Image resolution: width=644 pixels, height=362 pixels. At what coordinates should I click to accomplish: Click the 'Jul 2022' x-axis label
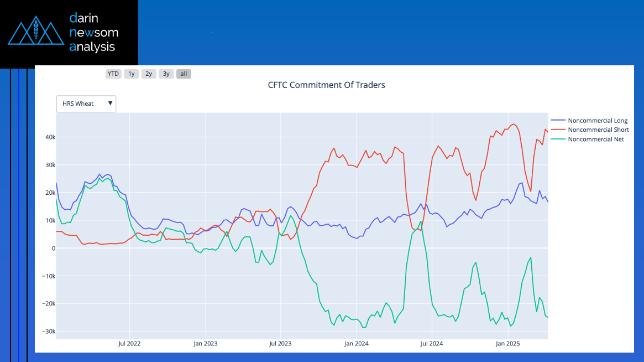click(129, 344)
